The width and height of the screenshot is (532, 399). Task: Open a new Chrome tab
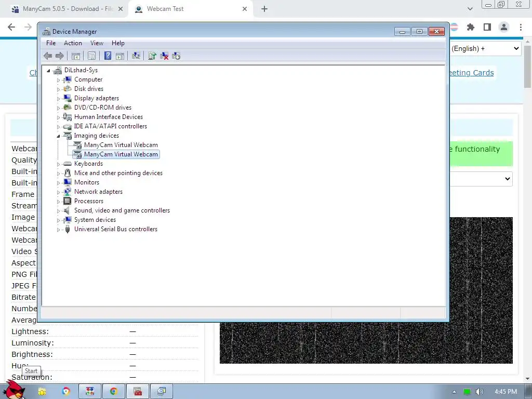tap(264, 9)
